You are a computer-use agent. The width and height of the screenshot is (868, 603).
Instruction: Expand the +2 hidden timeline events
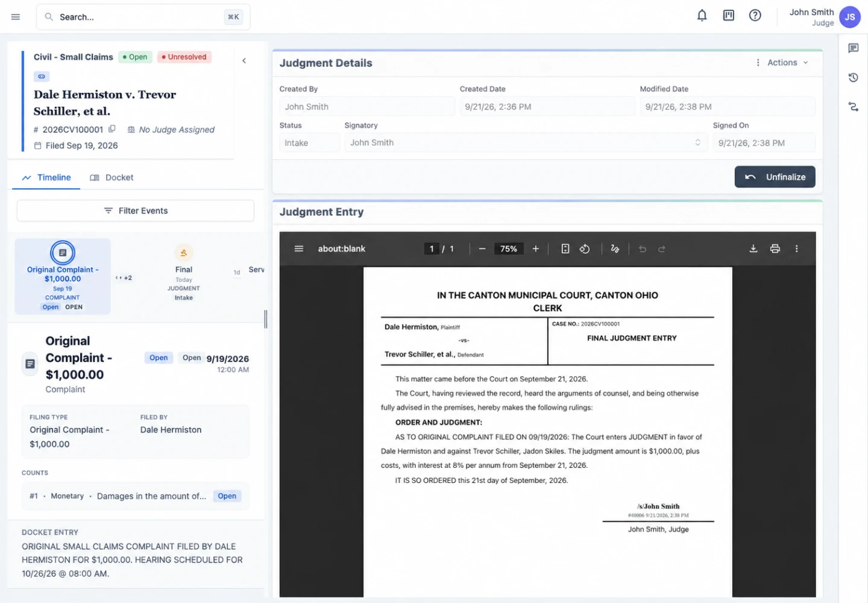coord(124,278)
